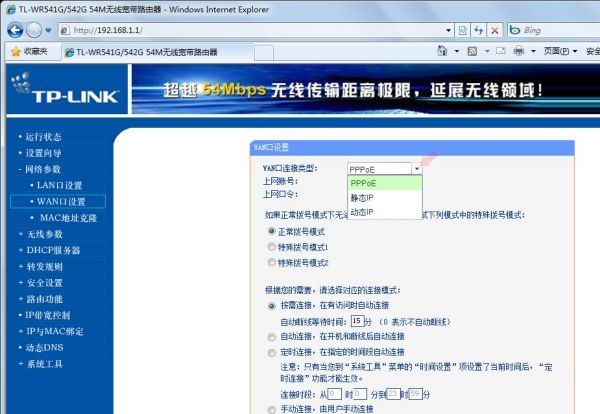Viewport: 600px width, 414px height.
Task: Open MAC地址克隆 page
Action: point(68,218)
